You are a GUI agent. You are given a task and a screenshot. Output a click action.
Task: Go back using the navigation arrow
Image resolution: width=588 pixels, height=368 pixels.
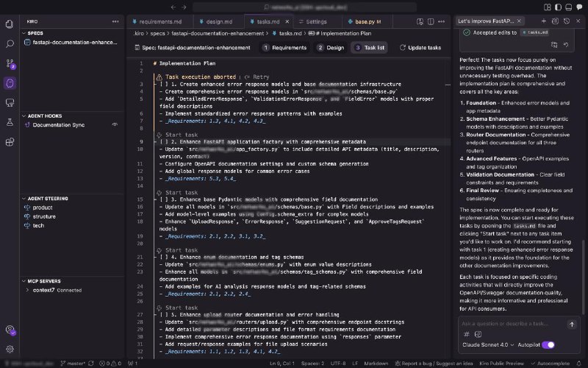pyautogui.click(x=173, y=7)
